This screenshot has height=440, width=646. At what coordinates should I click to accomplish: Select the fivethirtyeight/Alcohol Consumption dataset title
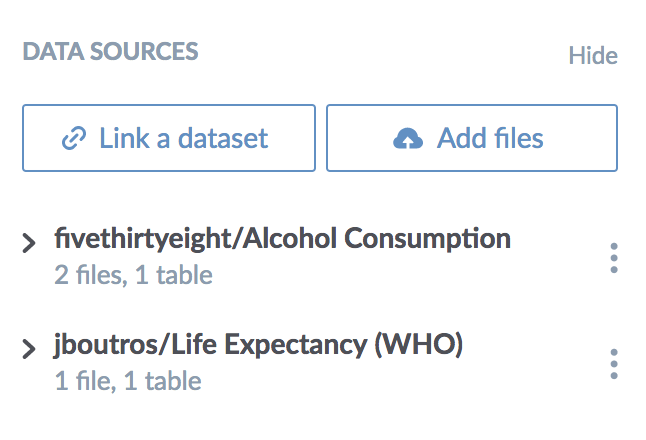pos(282,239)
